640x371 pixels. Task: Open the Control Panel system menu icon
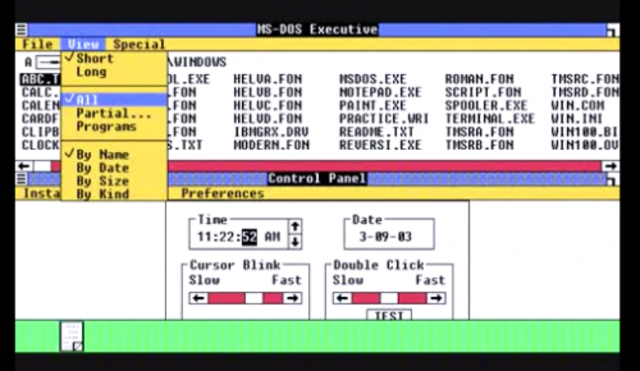22,179
